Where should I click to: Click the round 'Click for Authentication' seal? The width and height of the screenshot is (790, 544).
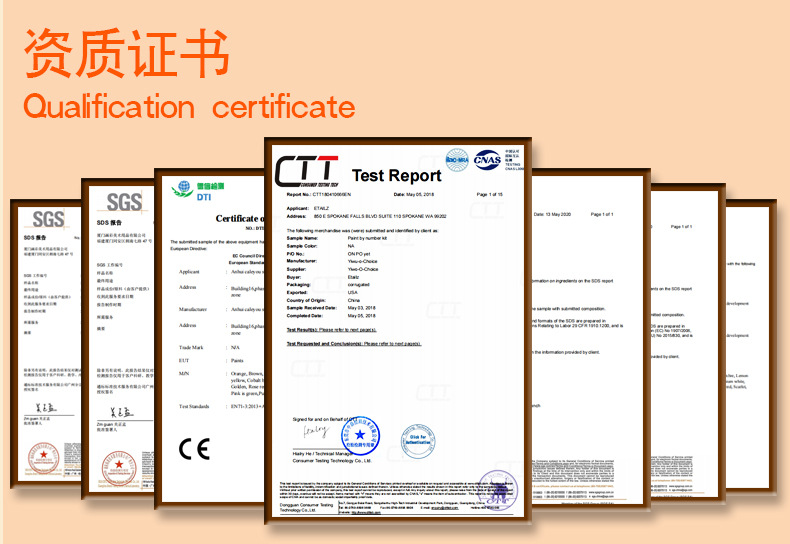pos(418,441)
